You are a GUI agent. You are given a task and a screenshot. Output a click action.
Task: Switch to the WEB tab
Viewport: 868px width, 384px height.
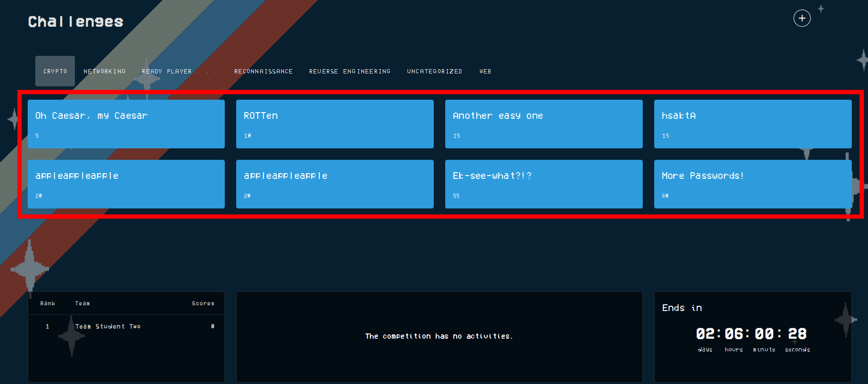(x=485, y=71)
